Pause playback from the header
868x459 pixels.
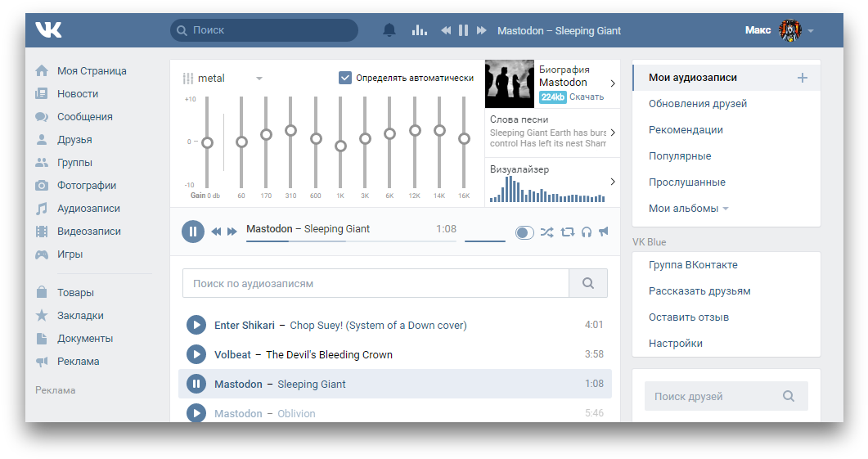[463, 30]
